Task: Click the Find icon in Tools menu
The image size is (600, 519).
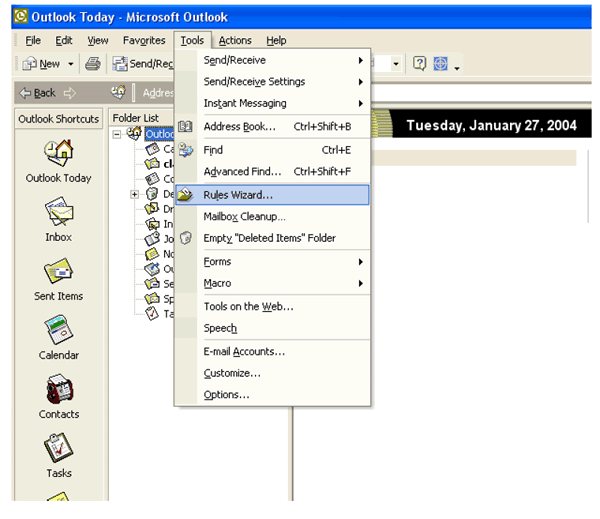Action: (186, 150)
